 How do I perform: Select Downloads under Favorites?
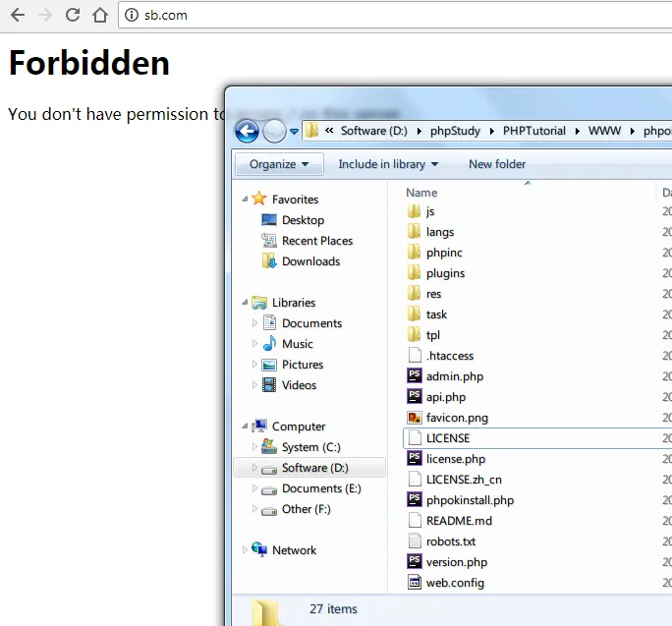(310, 261)
